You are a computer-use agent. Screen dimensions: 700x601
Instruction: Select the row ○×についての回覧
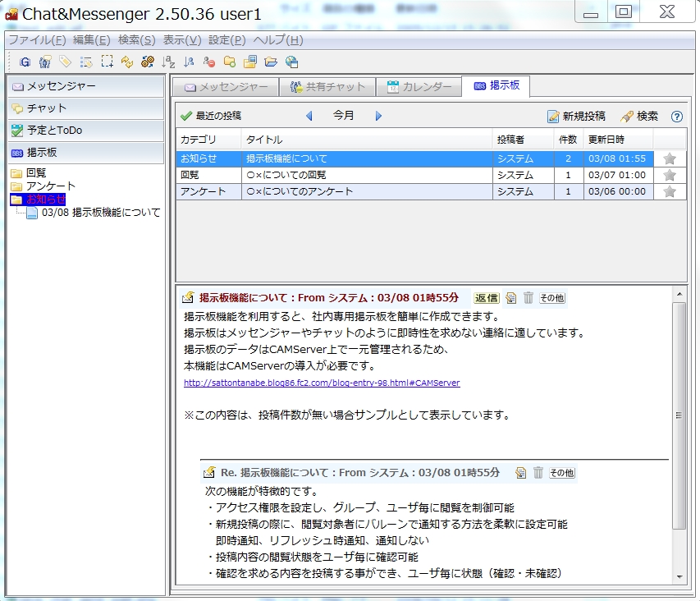(x=432, y=175)
